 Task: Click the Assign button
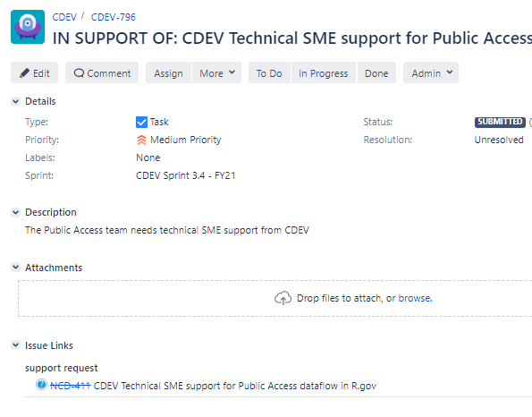pyautogui.click(x=169, y=72)
